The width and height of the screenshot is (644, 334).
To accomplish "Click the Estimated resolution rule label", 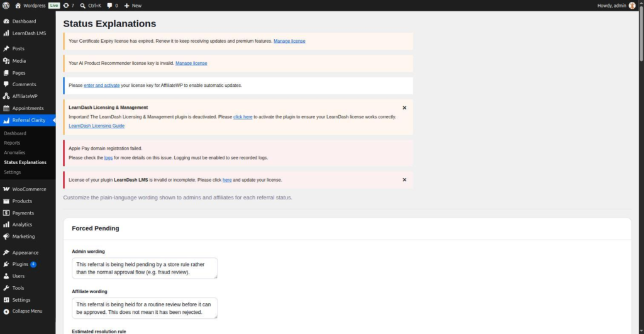I will (x=99, y=331).
